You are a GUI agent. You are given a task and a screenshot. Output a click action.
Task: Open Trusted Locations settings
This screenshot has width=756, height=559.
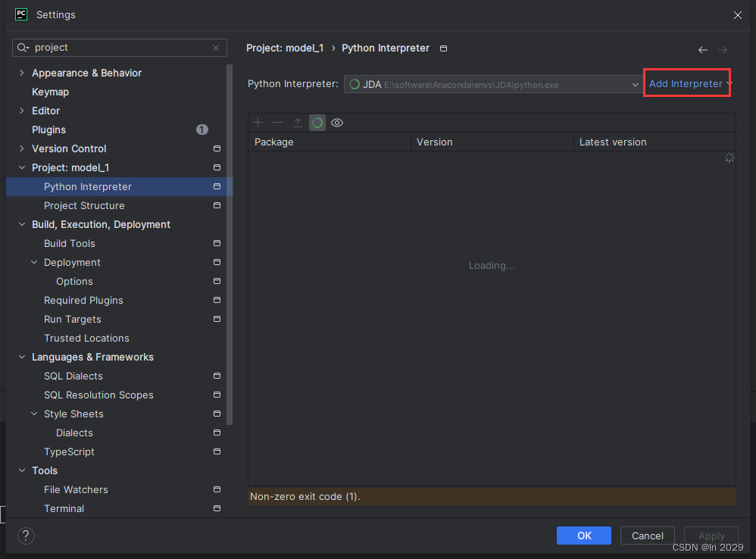[86, 339]
